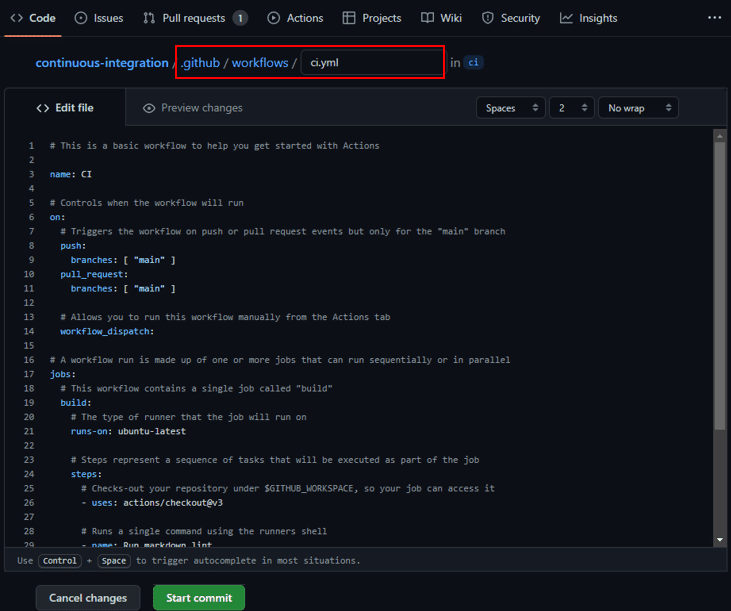Click the editor vertical scrollbar thumb
The image size is (731, 611).
[x=720, y=286]
